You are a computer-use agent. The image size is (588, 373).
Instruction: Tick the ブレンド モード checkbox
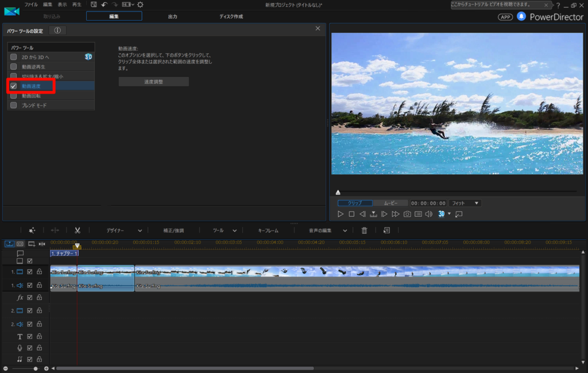(14, 106)
